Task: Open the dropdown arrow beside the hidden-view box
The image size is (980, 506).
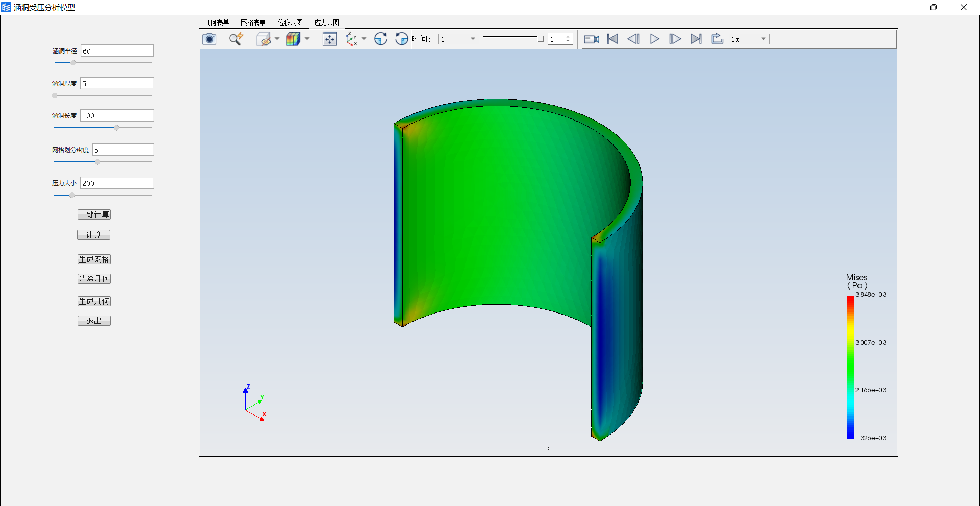Action: pos(277,39)
